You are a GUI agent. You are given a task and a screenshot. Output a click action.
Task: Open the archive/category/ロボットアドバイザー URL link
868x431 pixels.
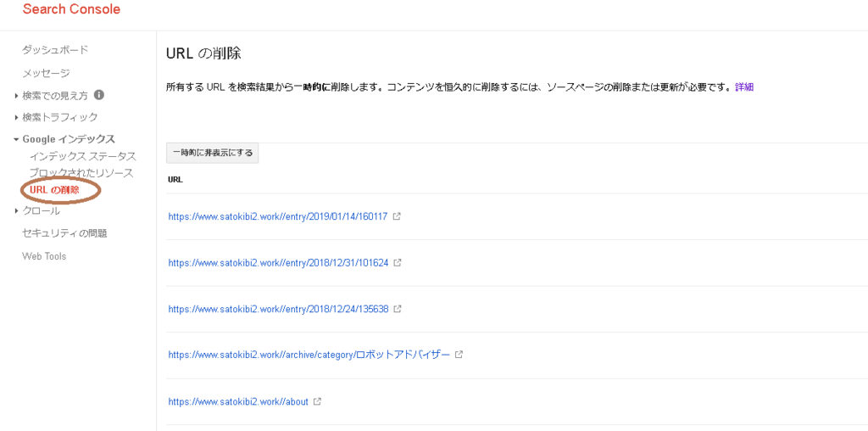coord(309,354)
